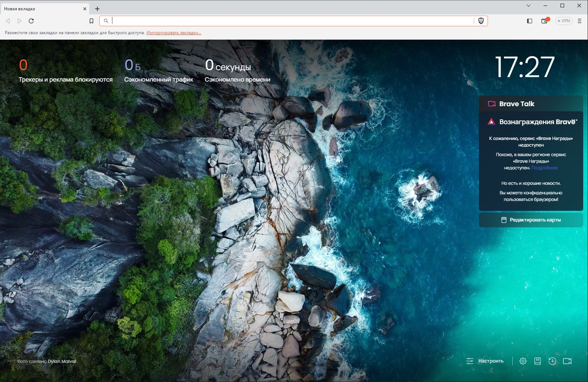Click 'Вознаграждения Brave' heading
The image size is (588, 382).
[538, 122]
